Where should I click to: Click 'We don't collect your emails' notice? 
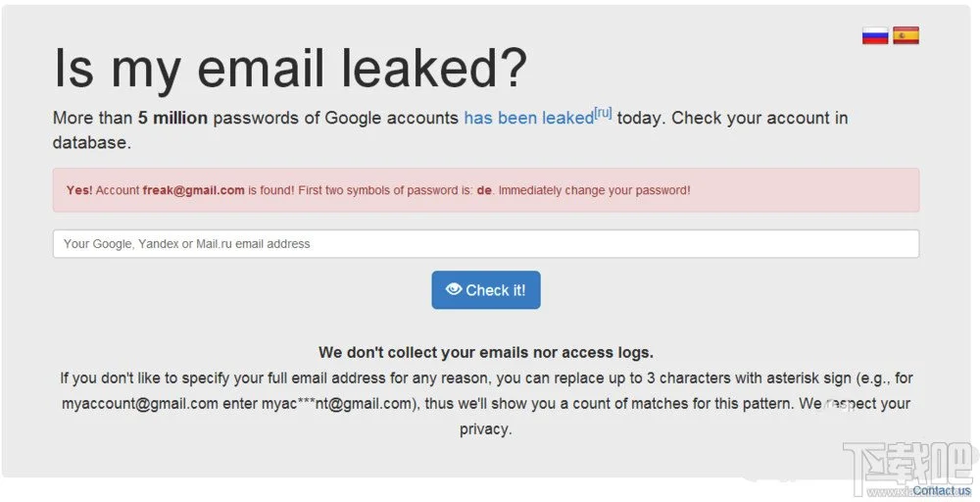[486, 353]
